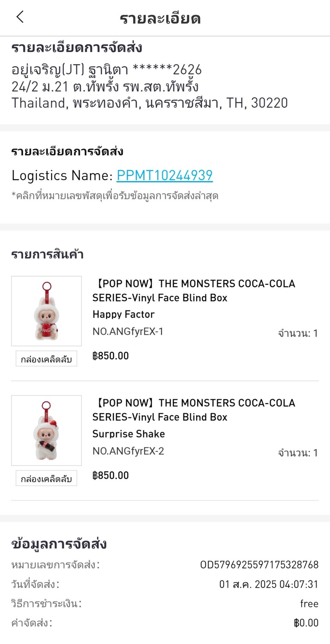
Task: Tap item code NO.ANGfyrEX-2
Action: coord(128,451)
